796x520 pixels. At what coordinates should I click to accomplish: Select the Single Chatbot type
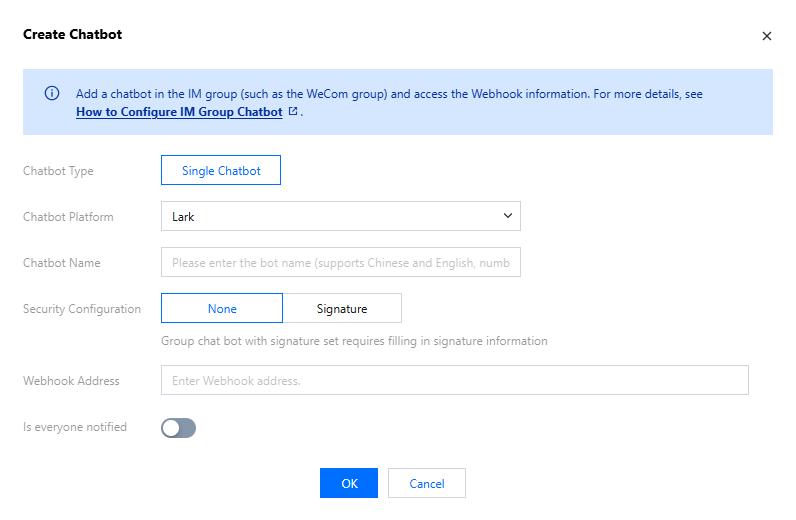coord(221,171)
